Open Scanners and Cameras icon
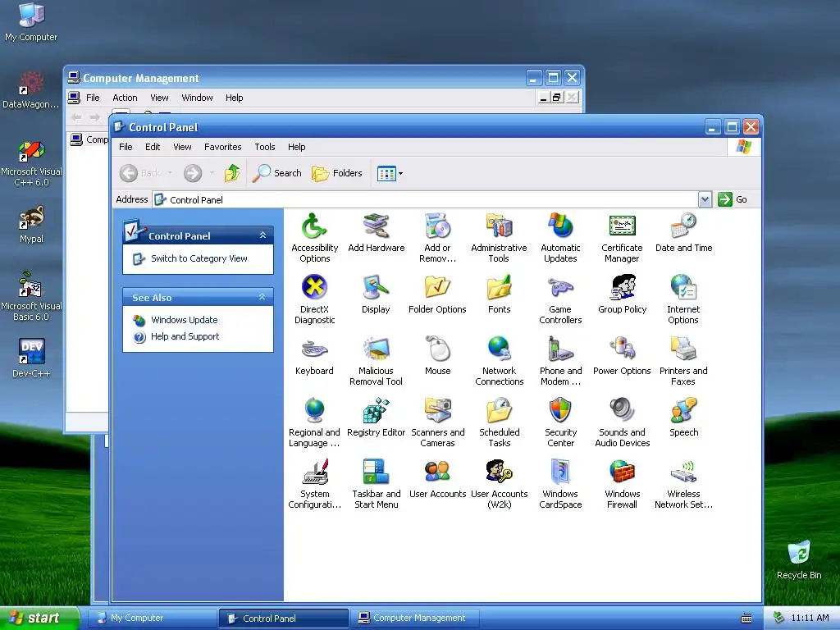This screenshot has height=630, width=840. tap(438, 422)
